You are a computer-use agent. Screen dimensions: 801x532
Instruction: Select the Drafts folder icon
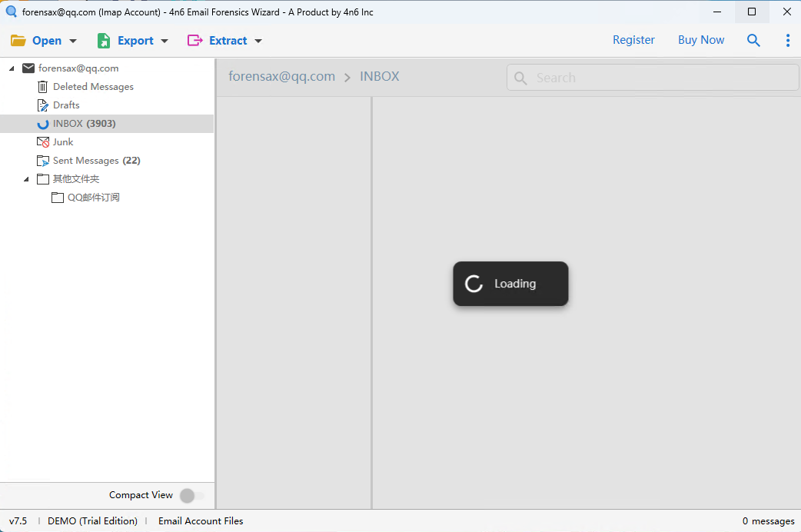[43, 105]
